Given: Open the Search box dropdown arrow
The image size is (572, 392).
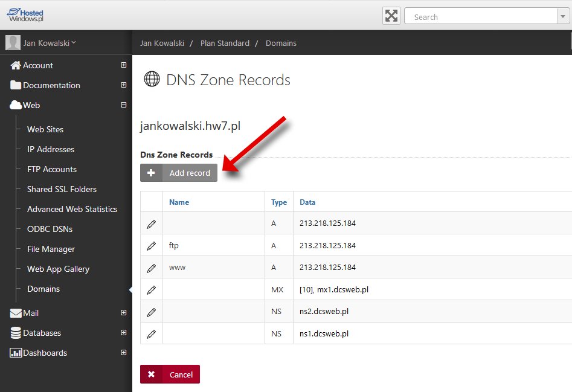Looking at the screenshot, I should coord(563,16).
